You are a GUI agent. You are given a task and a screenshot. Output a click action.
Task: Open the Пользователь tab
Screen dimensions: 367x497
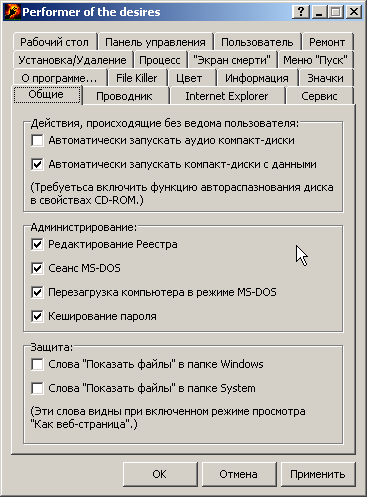pyautogui.click(x=257, y=42)
